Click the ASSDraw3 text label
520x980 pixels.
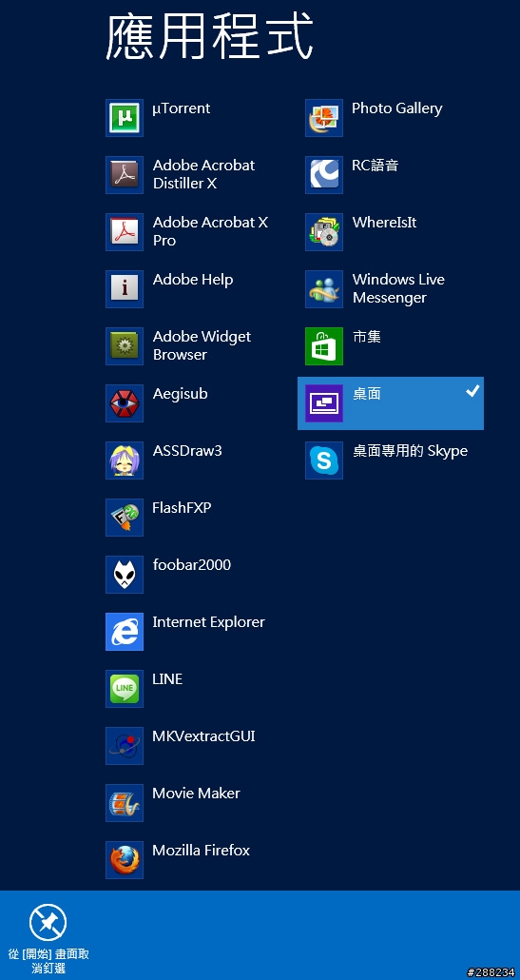tap(187, 451)
